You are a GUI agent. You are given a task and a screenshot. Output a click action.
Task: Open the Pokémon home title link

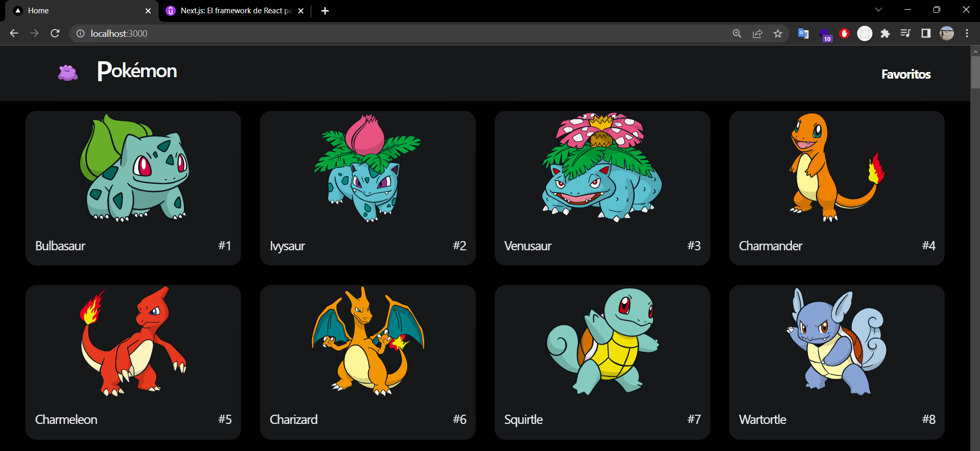point(137,71)
